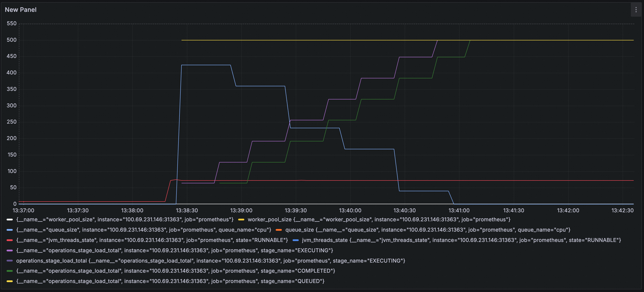Click yellow swatch of QUEUED stage series

pyautogui.click(x=9, y=281)
